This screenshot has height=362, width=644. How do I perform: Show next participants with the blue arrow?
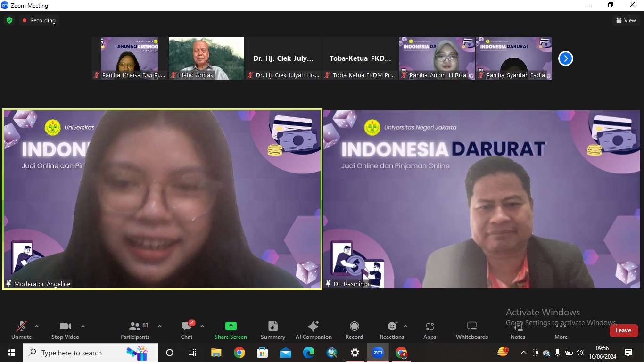pos(565,58)
